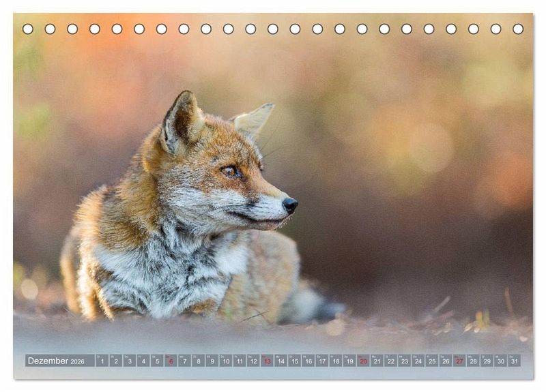Select day 29 in the date row
The width and height of the screenshot is (546, 392).
pyautogui.click(x=487, y=361)
